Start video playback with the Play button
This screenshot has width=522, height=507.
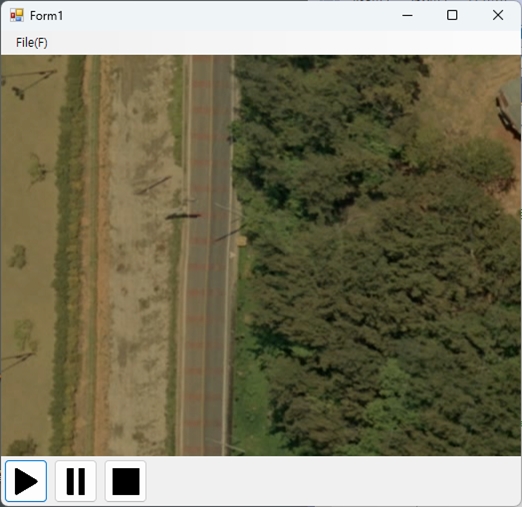[x=26, y=481]
